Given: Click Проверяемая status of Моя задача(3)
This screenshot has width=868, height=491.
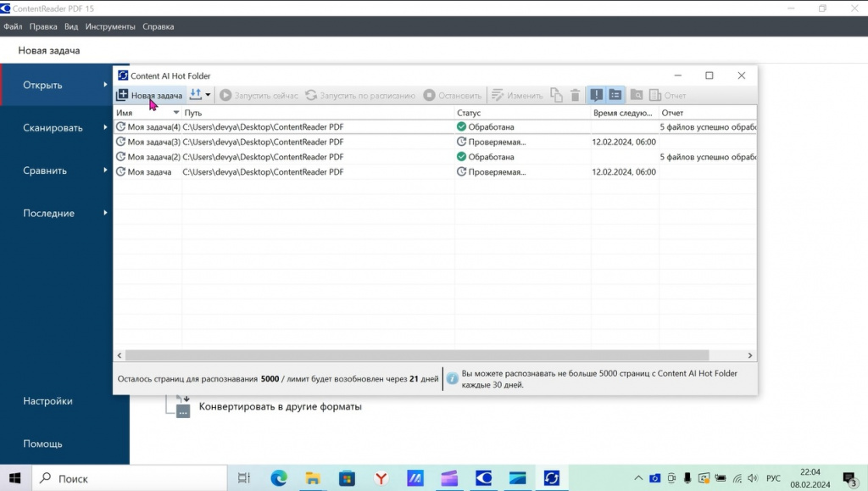Looking at the screenshot, I should point(491,142).
